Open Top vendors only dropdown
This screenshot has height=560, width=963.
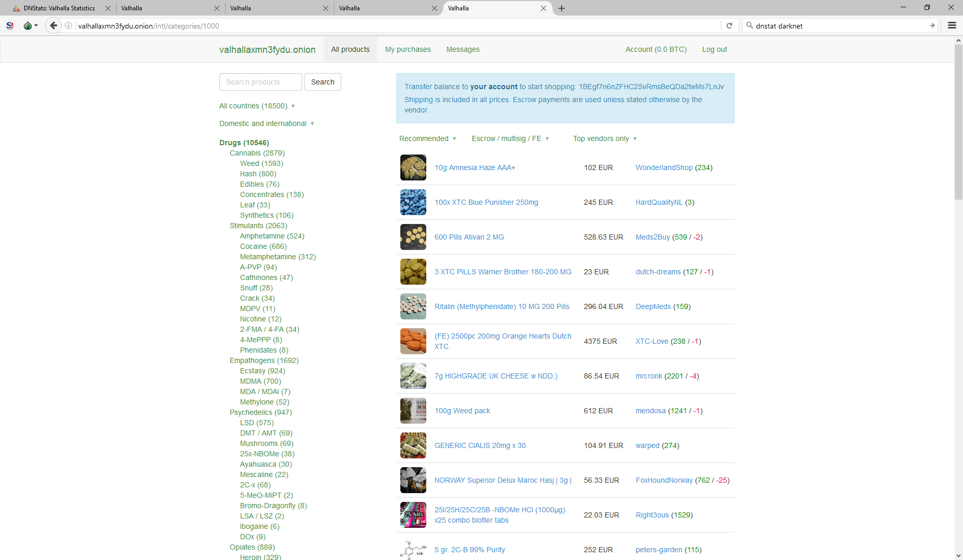tap(605, 138)
